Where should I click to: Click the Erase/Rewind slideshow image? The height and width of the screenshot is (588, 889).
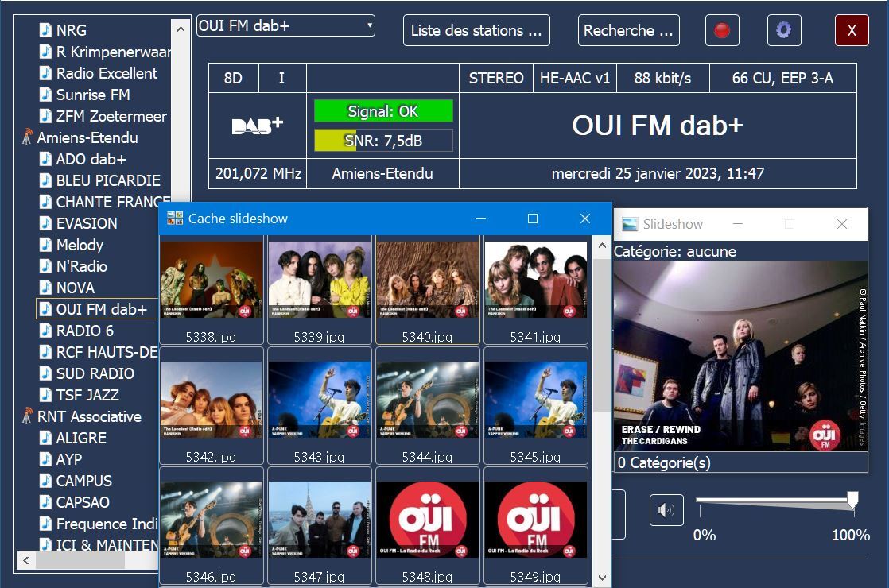coord(741,356)
